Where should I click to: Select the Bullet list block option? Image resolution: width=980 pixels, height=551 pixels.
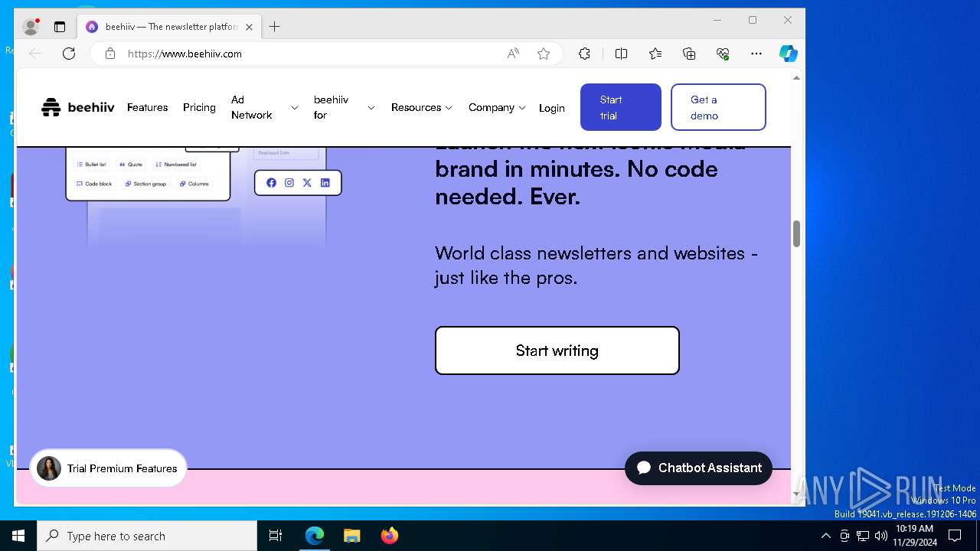click(x=92, y=165)
